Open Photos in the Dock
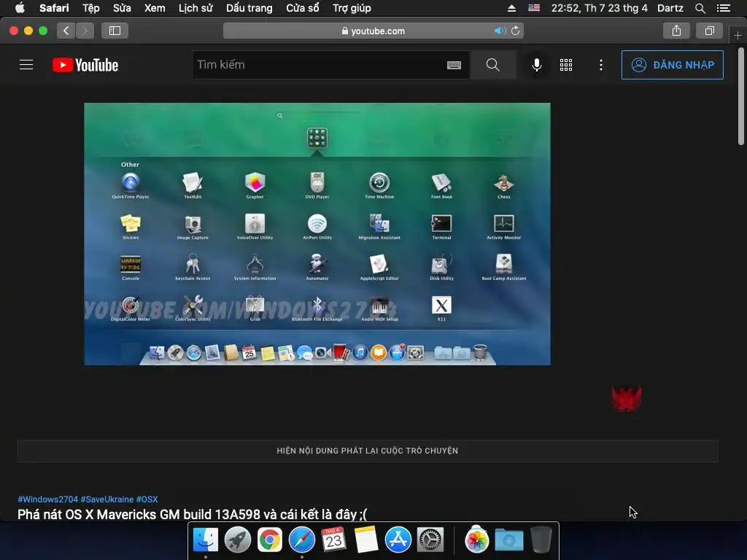This screenshot has height=560, width=747. click(x=476, y=540)
